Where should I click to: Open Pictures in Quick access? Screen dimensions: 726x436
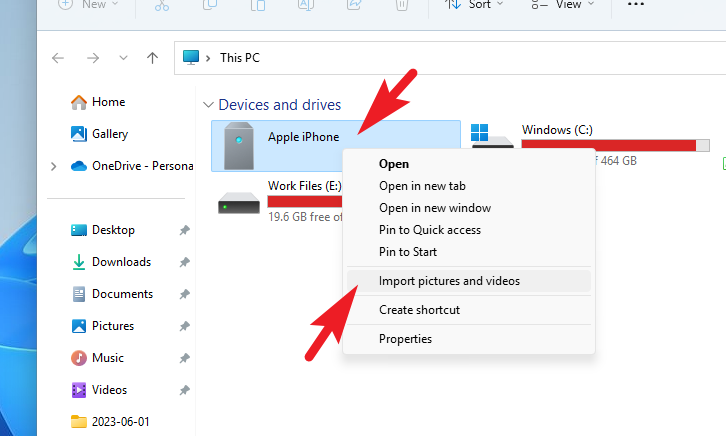(102, 326)
